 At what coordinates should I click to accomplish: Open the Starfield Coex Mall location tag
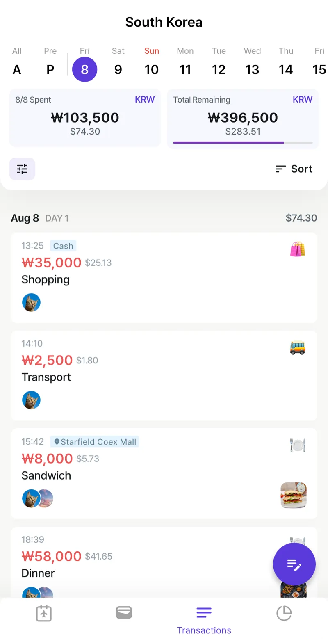coord(95,442)
